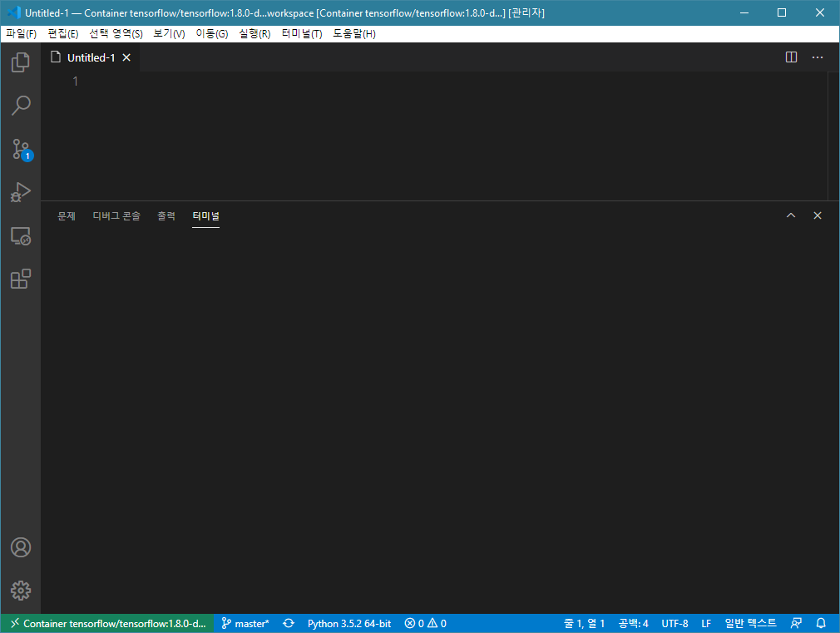The image size is (840, 633).
Task: Maximize the VS Code window
Action: [782, 12]
